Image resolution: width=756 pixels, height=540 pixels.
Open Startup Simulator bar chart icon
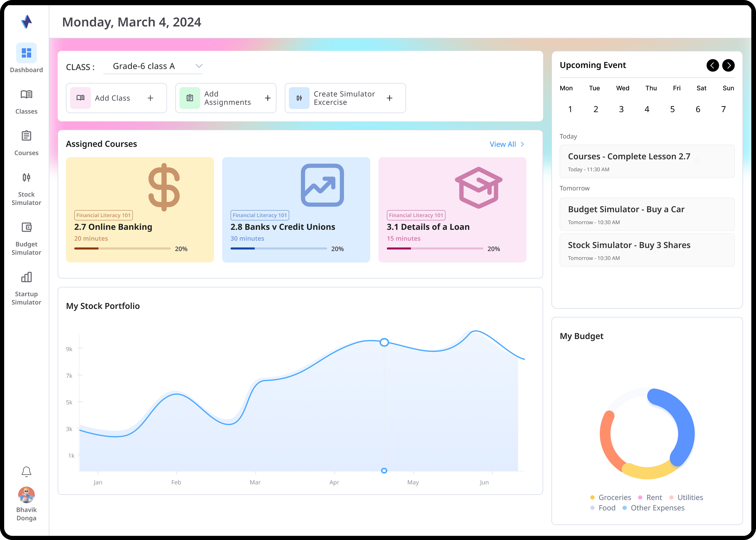click(26, 277)
